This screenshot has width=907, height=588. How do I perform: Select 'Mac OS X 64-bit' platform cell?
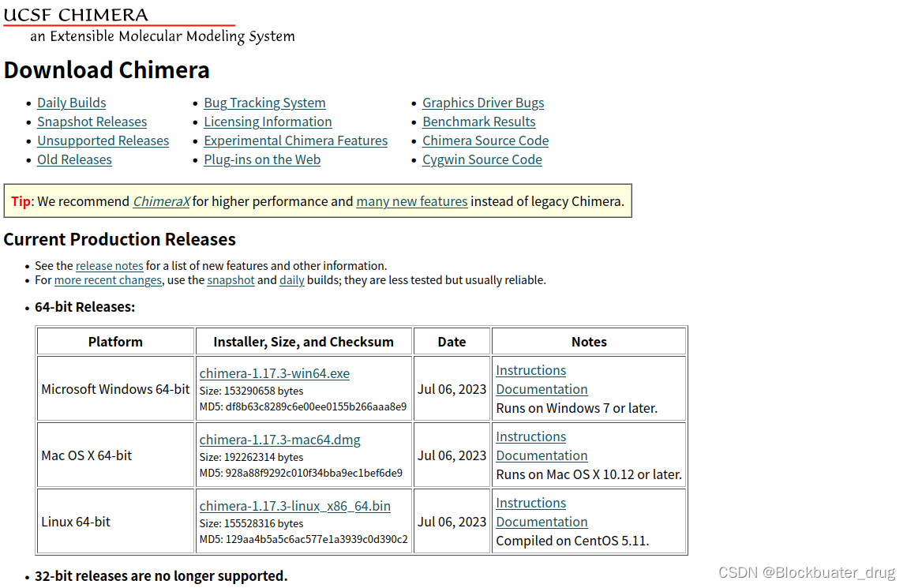click(x=116, y=455)
